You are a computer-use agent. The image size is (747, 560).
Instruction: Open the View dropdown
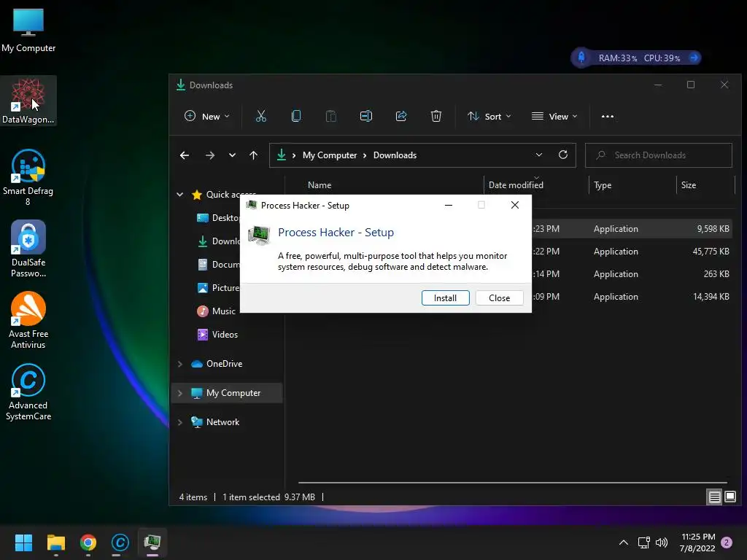(x=554, y=116)
